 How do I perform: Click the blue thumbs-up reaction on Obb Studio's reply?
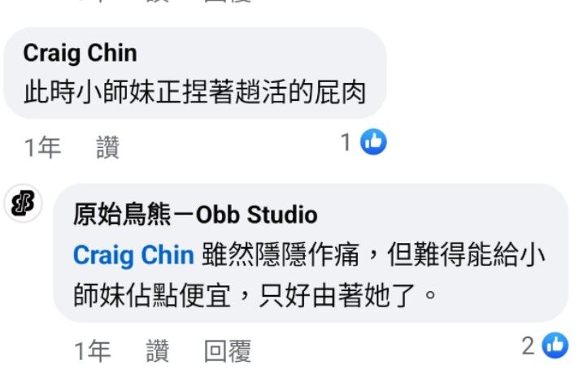pyautogui.click(x=555, y=345)
